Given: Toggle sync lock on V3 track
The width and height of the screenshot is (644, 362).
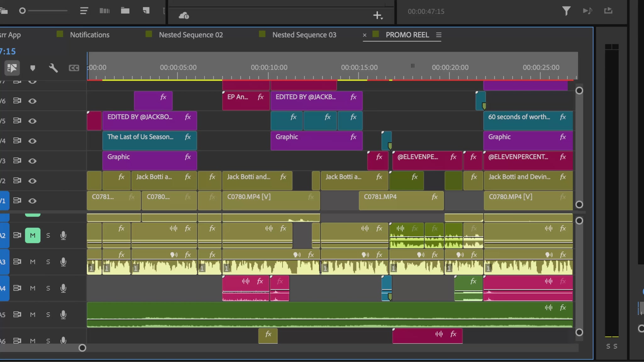Looking at the screenshot, I should click(17, 161).
